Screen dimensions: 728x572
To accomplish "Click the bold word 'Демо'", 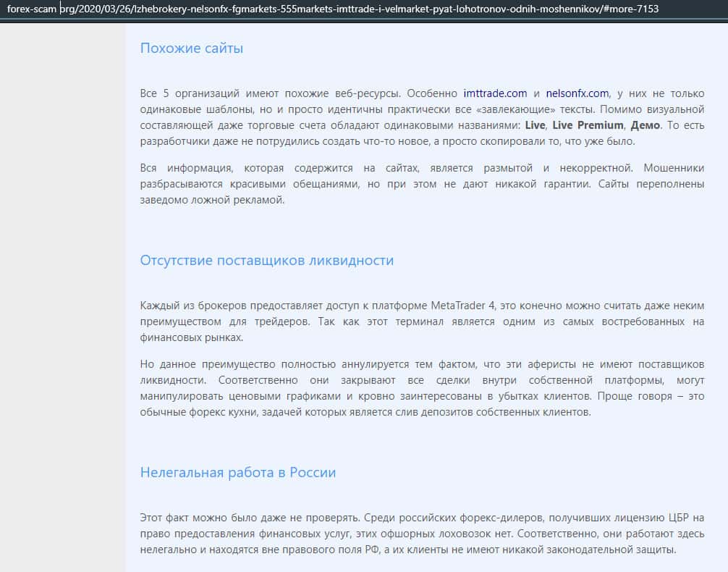I will click(645, 125).
